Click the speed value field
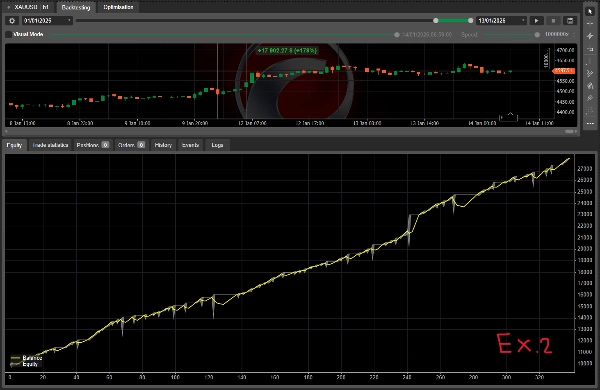600x390 pixels. (x=557, y=34)
